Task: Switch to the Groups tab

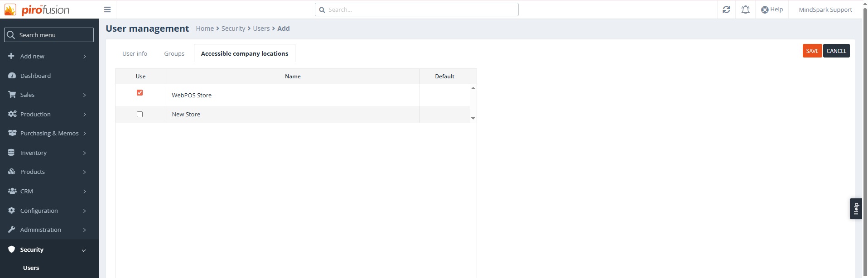Action: (x=174, y=53)
